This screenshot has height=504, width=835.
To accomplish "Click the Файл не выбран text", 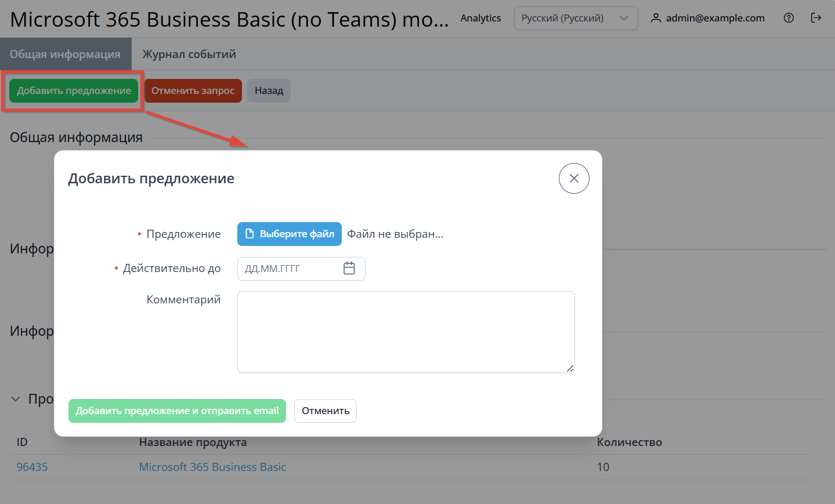I will click(395, 234).
